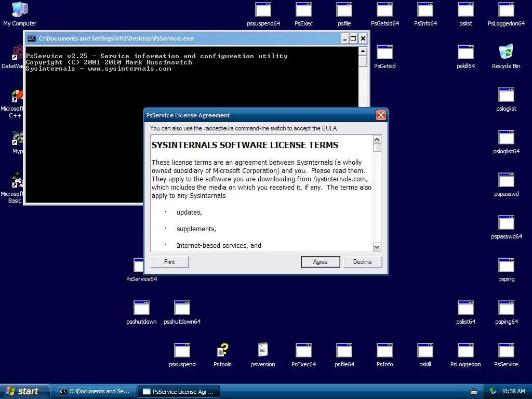
Task: Select the PsLoggedon desktop icon
Action: coord(465,355)
